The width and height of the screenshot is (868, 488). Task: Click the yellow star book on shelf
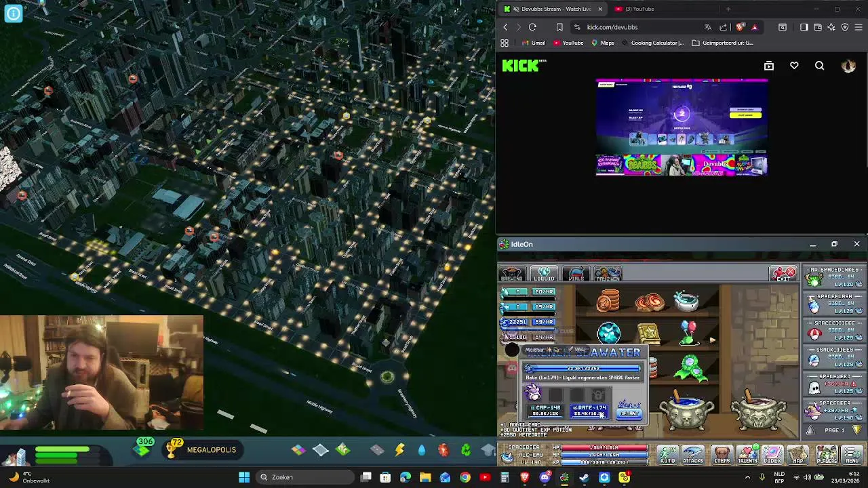pyautogui.click(x=648, y=333)
